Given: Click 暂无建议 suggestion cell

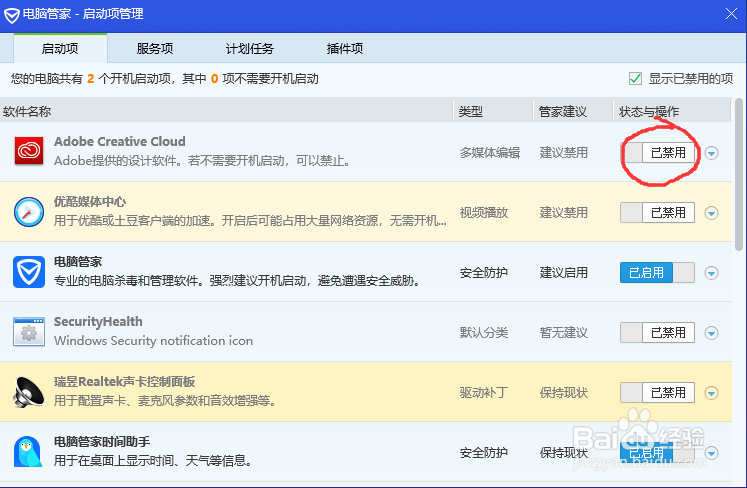Looking at the screenshot, I should click(564, 333).
